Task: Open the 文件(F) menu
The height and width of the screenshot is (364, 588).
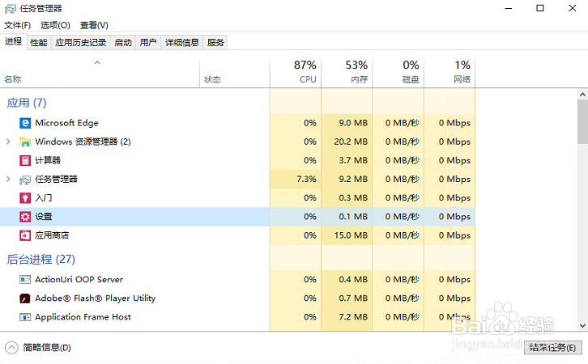Action: coord(17,25)
